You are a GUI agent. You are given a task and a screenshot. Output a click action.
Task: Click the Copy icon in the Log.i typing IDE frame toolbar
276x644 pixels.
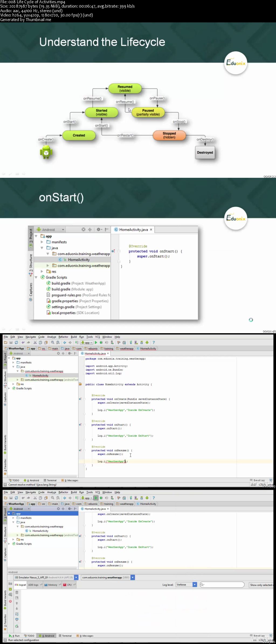40,343
